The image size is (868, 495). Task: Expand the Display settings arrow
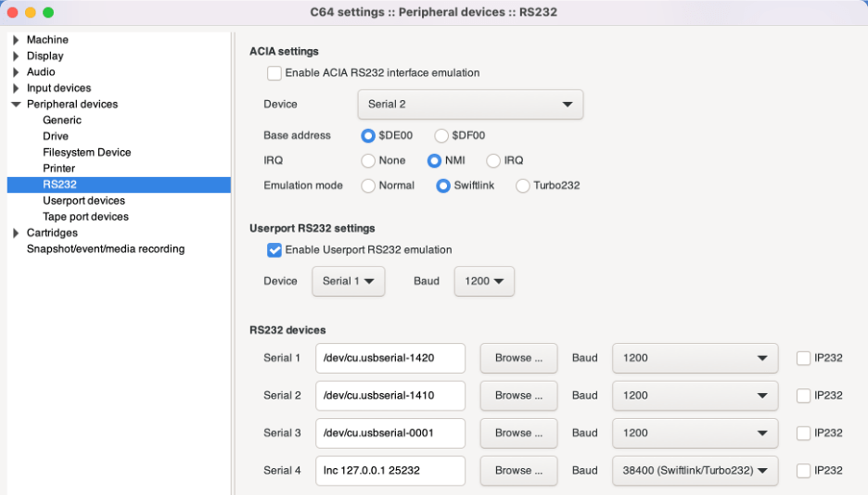click(16, 56)
